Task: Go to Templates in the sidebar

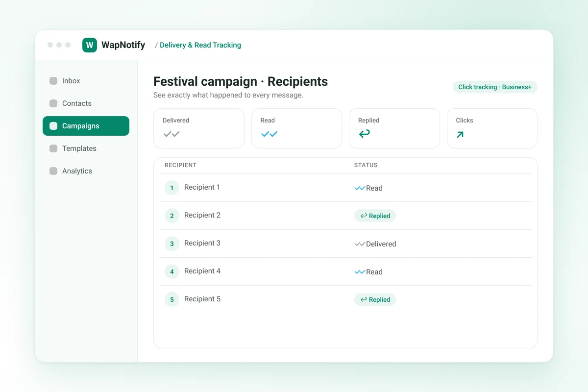Action: 86,148
